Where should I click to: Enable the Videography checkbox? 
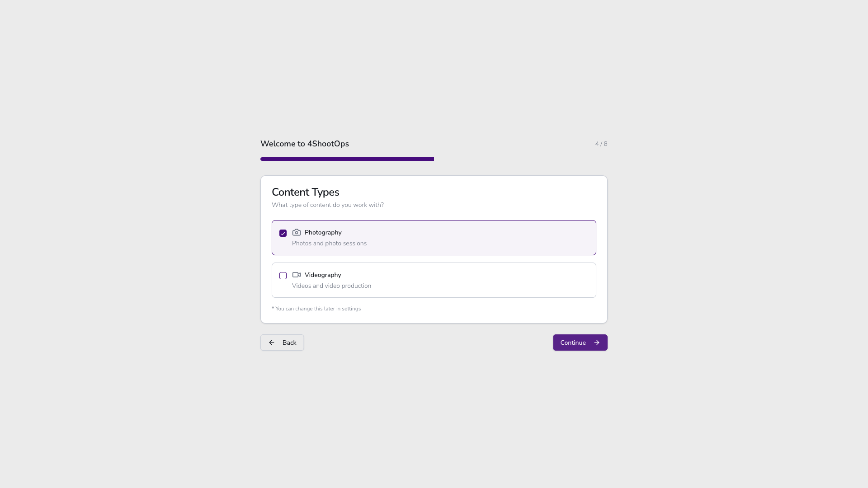[283, 276]
